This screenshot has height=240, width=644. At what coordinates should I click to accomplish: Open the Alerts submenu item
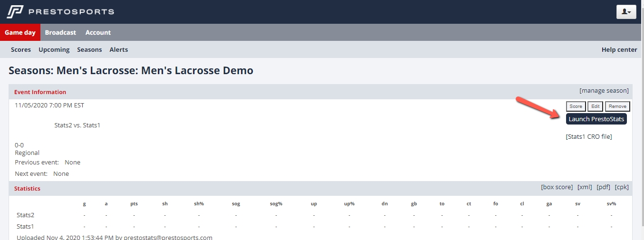118,49
